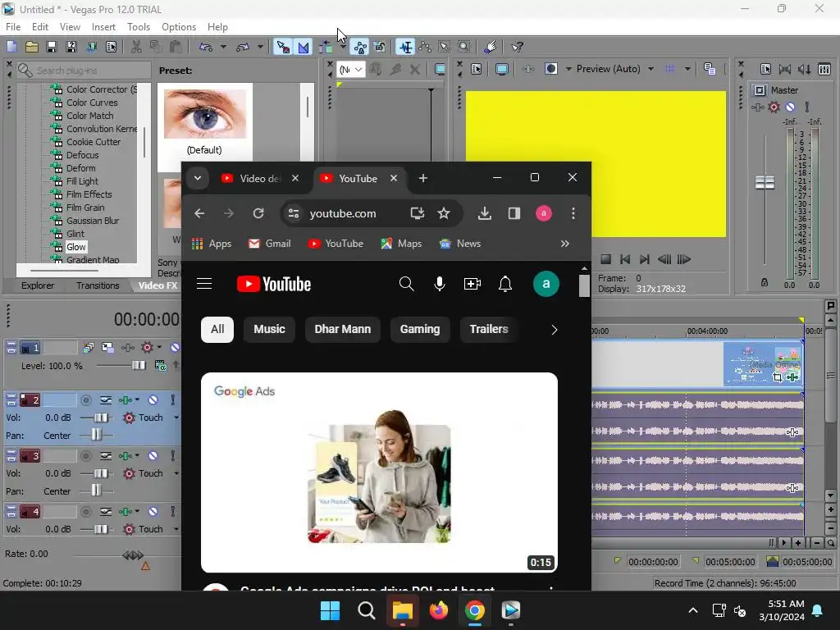Open Auto Ripple mode dropdown arrow
840x630 pixels.
[342, 47]
